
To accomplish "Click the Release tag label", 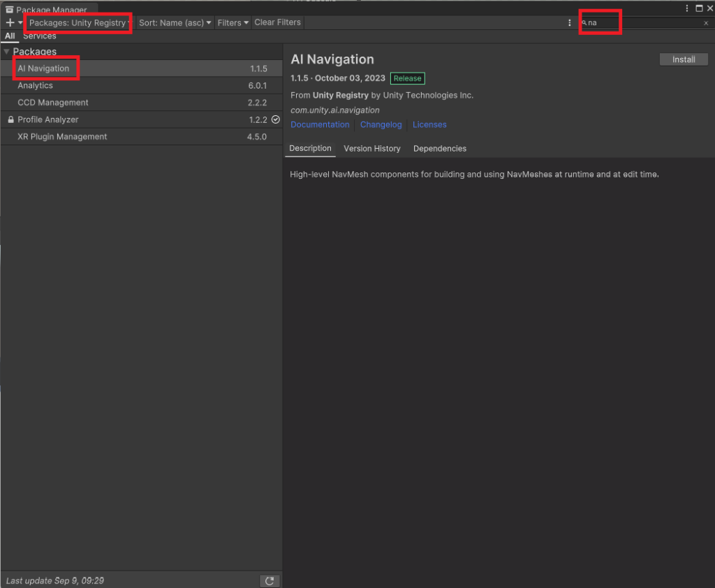I will 407,78.
